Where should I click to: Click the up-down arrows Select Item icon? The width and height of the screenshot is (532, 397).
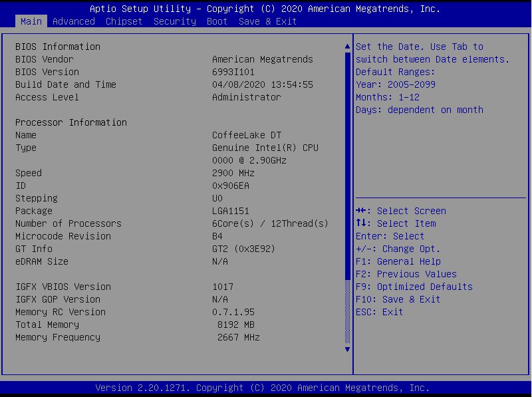pos(360,223)
